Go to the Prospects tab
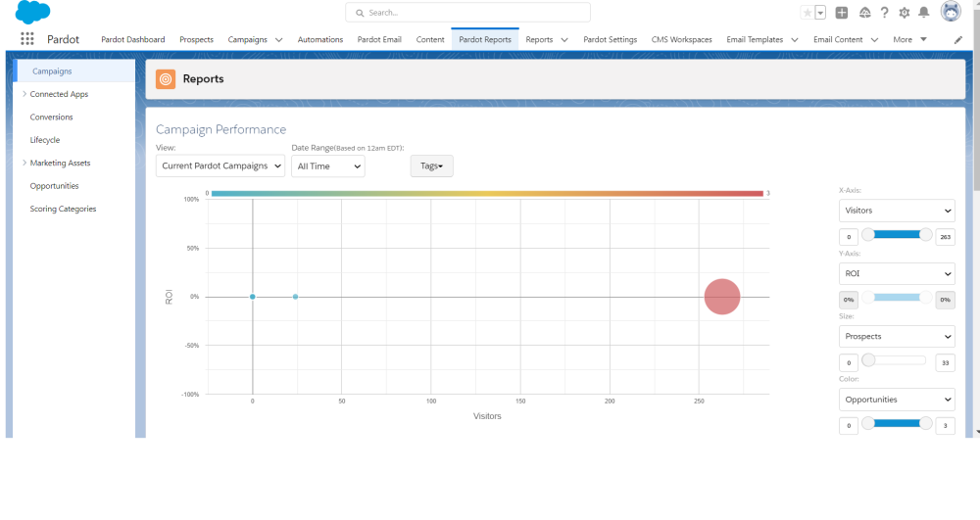The image size is (980, 520). point(196,39)
